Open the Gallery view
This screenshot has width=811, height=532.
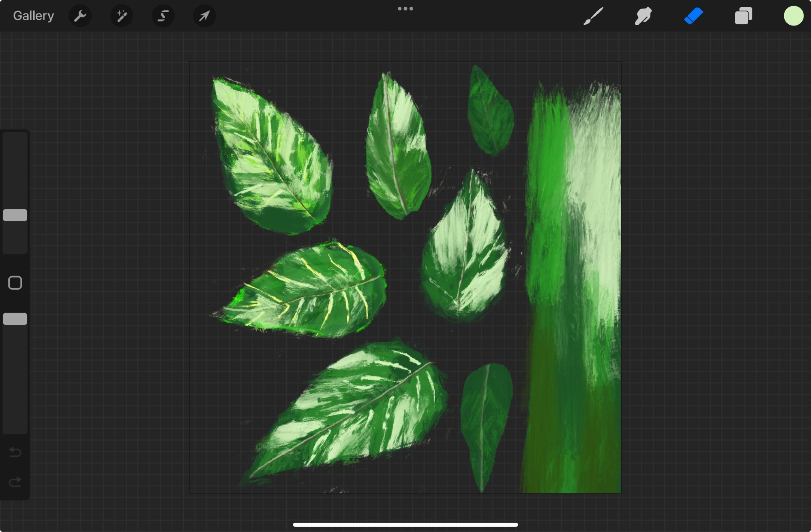[33, 16]
